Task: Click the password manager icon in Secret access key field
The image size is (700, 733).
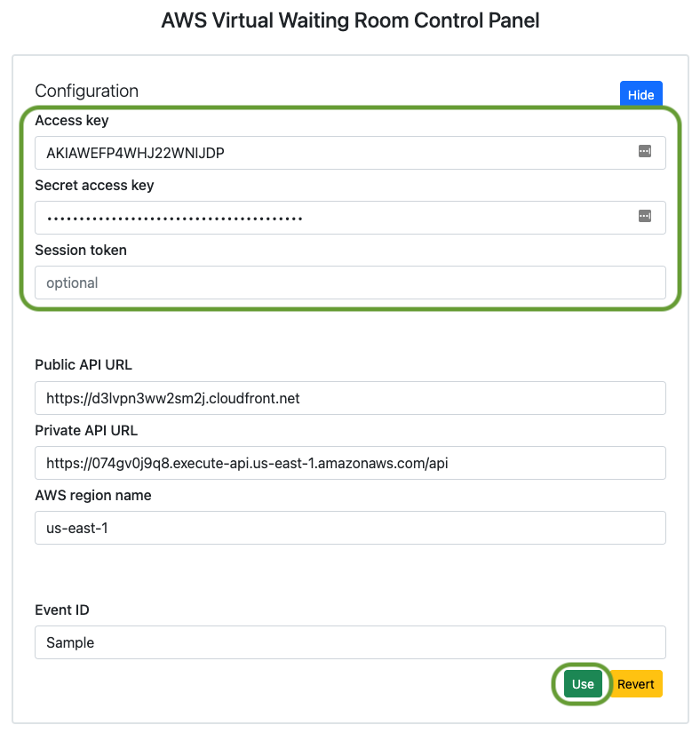Action: 644,216
